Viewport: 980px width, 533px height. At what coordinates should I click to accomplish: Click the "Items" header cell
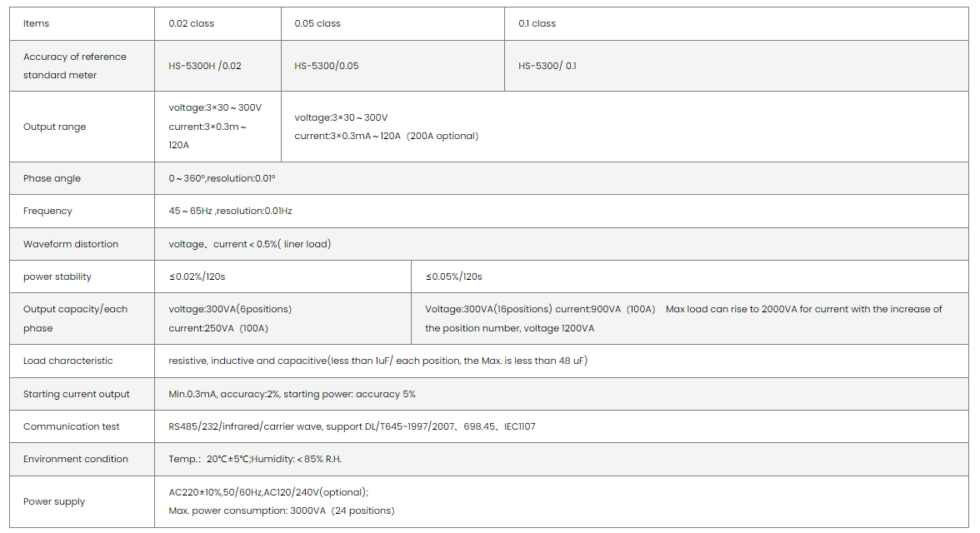point(37,23)
